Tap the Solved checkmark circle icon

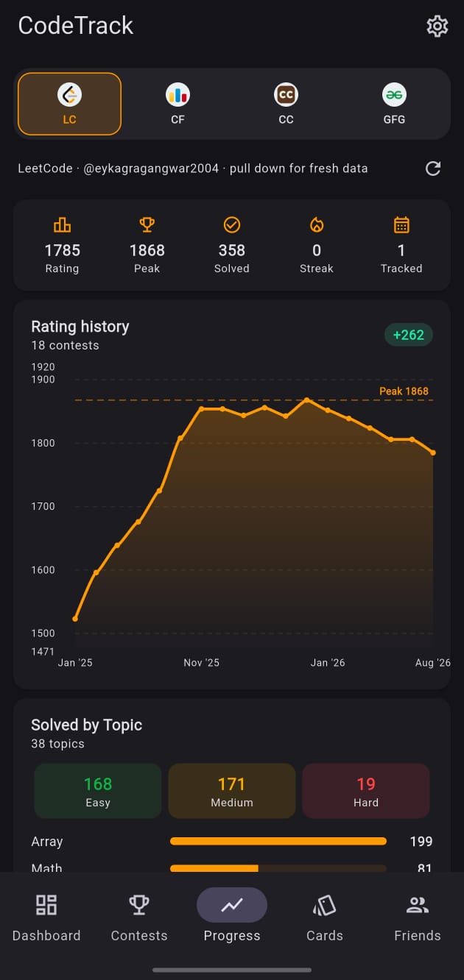[x=232, y=225]
